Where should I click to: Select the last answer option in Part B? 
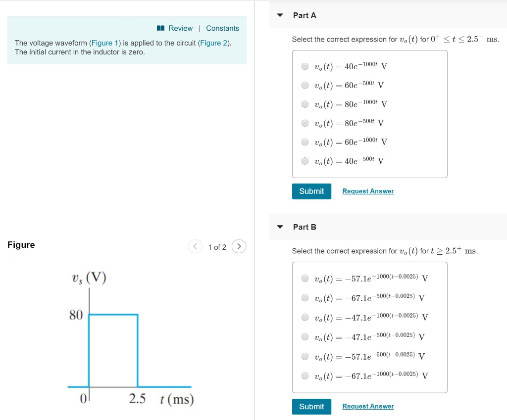click(305, 375)
